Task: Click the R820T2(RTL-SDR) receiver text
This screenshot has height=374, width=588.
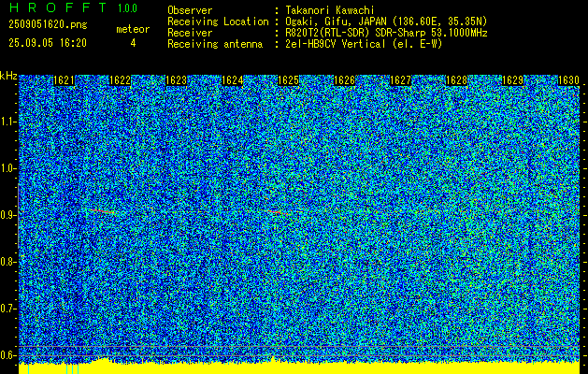Action: [386, 33]
